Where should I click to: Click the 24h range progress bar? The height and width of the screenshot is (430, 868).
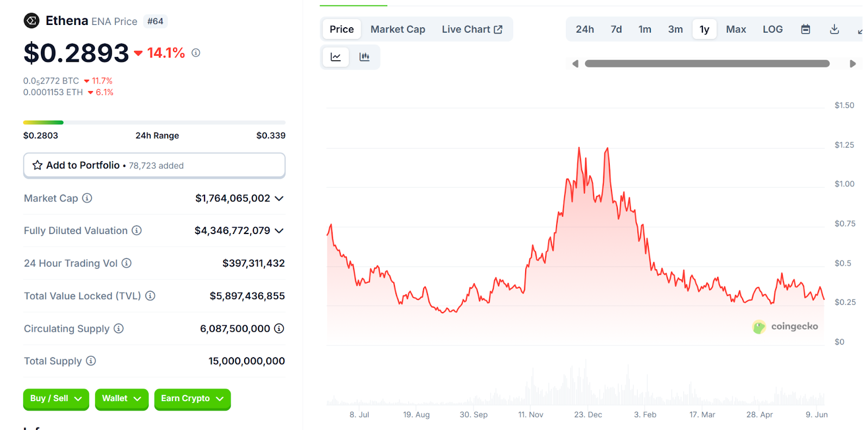(155, 123)
